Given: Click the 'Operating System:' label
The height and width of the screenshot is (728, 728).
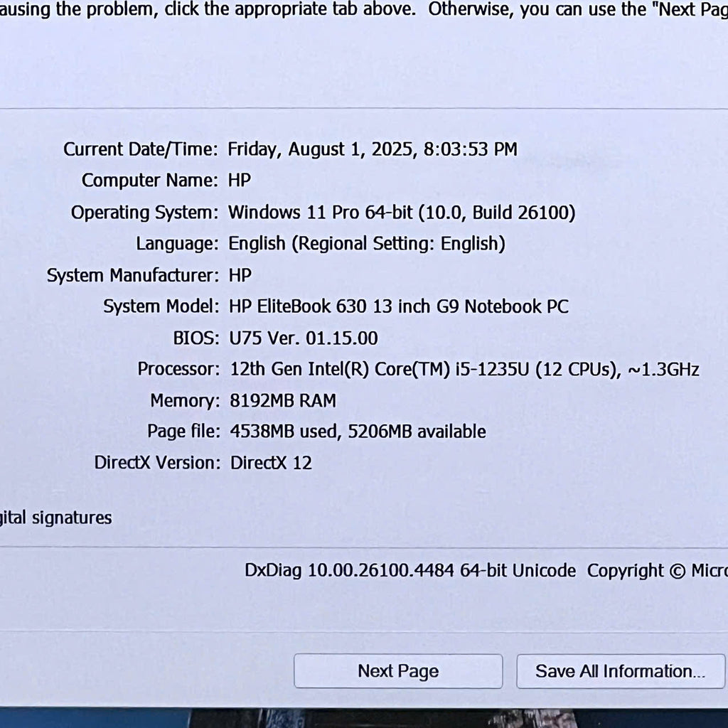Looking at the screenshot, I should pos(144,213).
